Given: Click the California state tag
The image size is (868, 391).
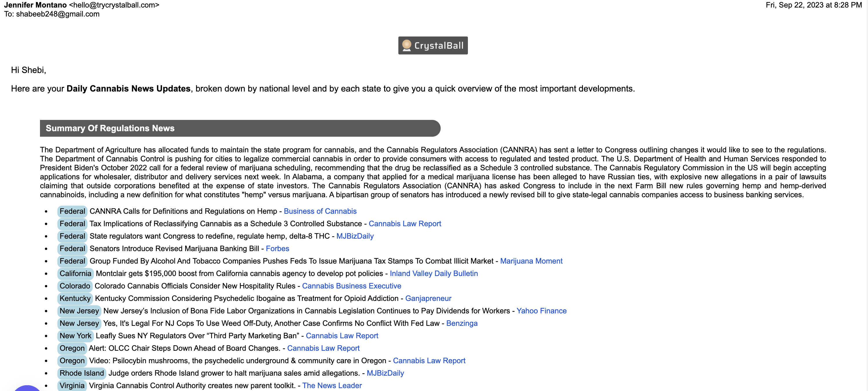Looking at the screenshot, I should click(76, 273).
